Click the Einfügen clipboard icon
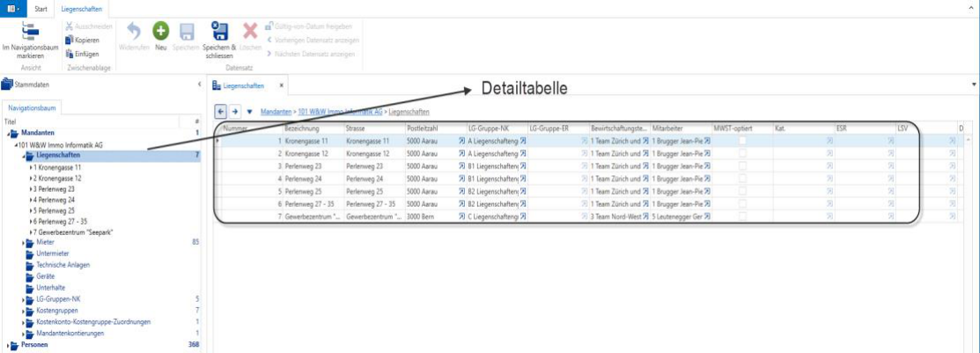 [x=70, y=54]
